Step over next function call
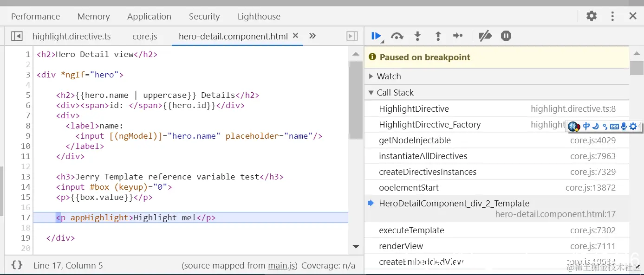 coord(397,36)
